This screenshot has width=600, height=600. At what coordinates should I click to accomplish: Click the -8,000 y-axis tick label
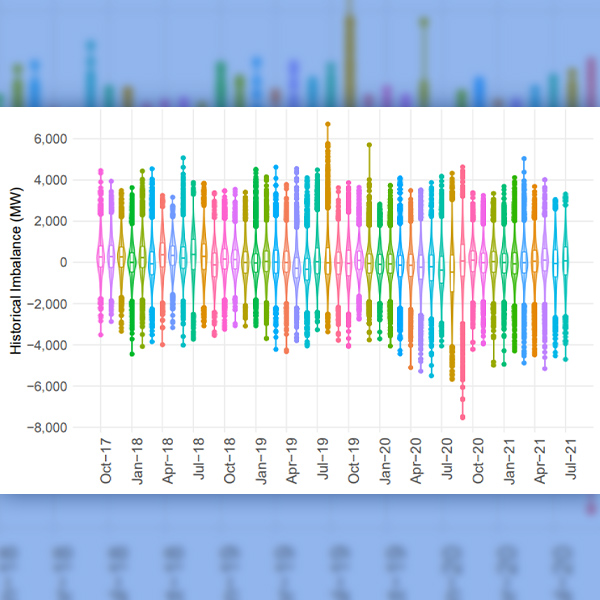point(47,428)
